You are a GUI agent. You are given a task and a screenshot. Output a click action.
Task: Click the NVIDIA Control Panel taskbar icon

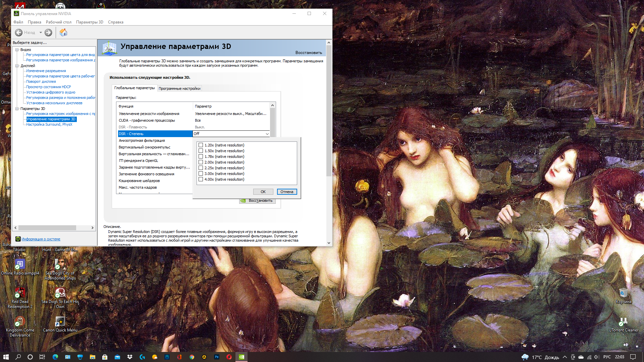[241, 357]
